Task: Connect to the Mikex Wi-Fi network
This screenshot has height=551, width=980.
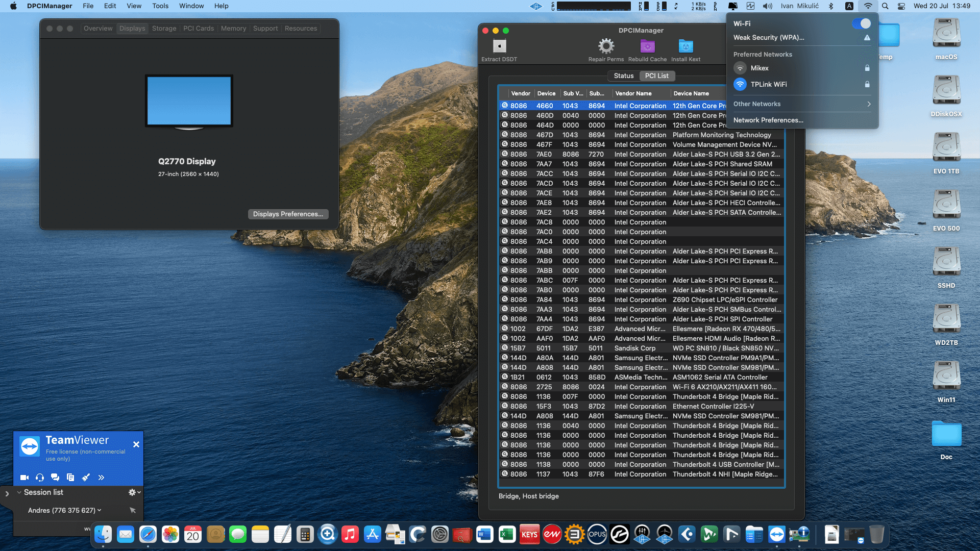Action: point(802,68)
